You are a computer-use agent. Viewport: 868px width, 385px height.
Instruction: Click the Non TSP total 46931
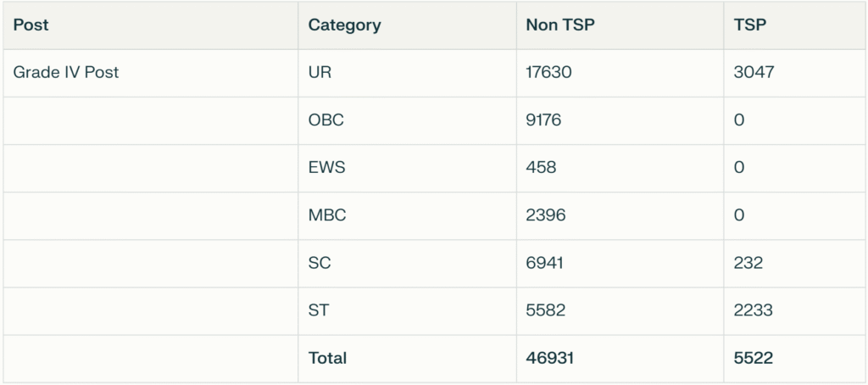549,358
